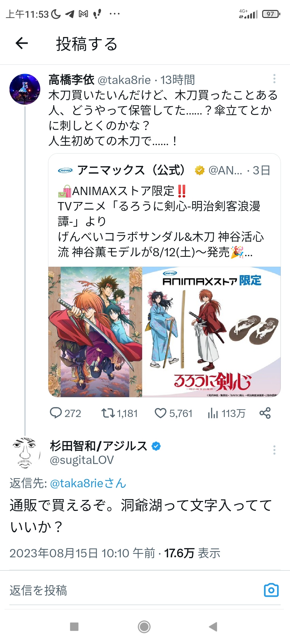Open the @sugitaLOV handle
The image size is (290, 644).
[x=82, y=460]
